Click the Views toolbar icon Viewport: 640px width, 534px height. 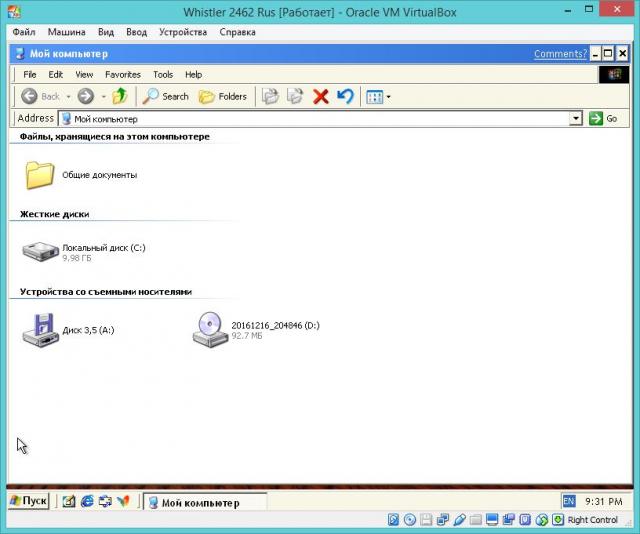(374, 97)
